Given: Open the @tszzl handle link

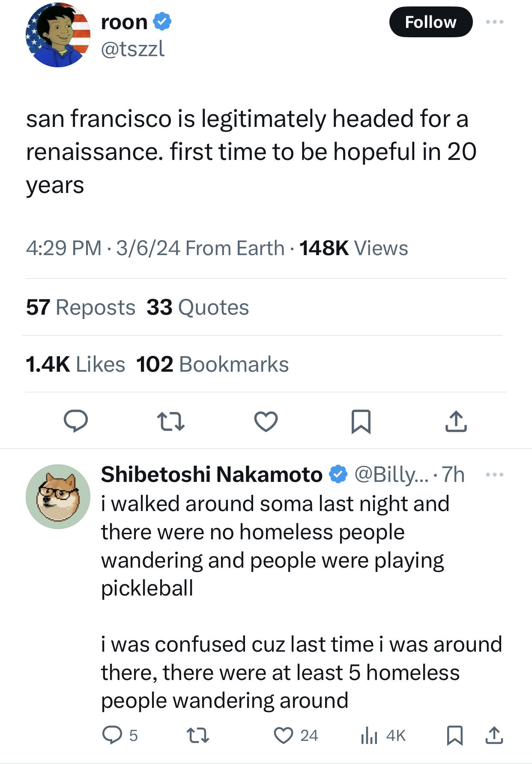Looking at the screenshot, I should coord(133,48).
